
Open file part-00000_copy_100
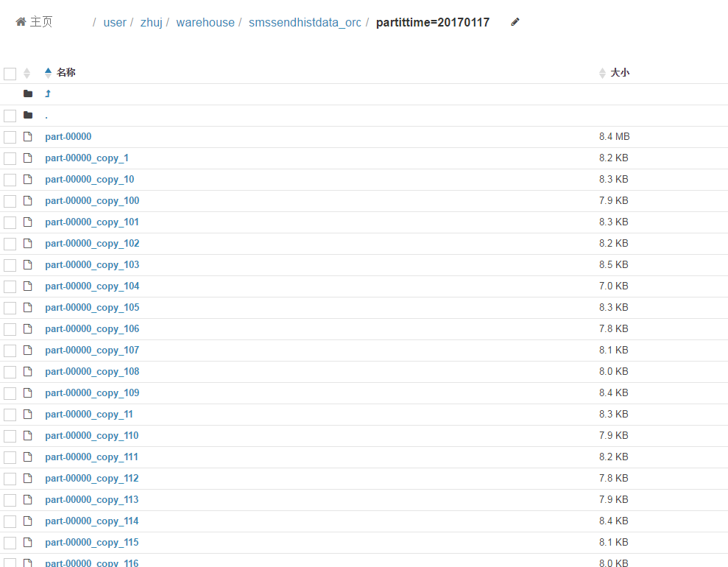tap(92, 200)
